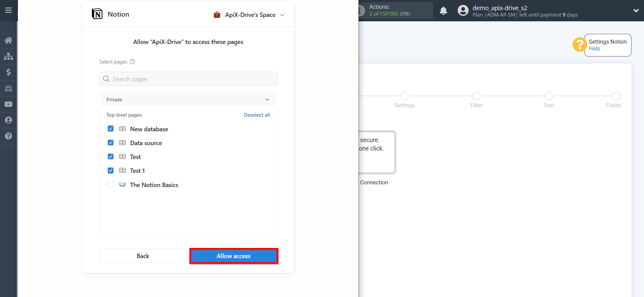Go to home icon in sidebar
Image resolution: width=644 pixels, height=297 pixels.
[x=8, y=40]
